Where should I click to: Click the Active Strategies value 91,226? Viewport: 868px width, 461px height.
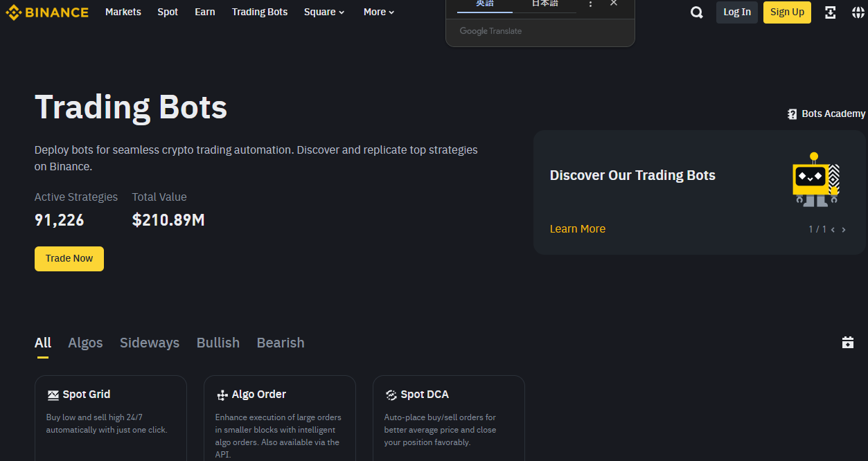[x=60, y=220]
